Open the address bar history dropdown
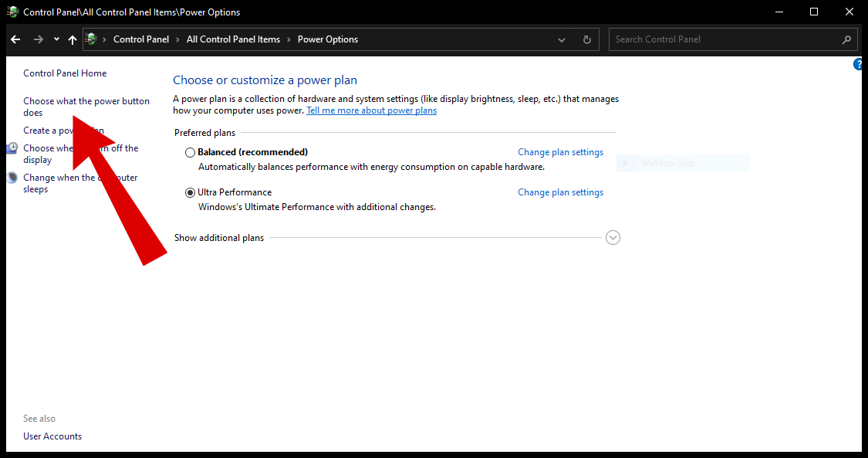Screen dimensions: 868x458 click(562, 39)
